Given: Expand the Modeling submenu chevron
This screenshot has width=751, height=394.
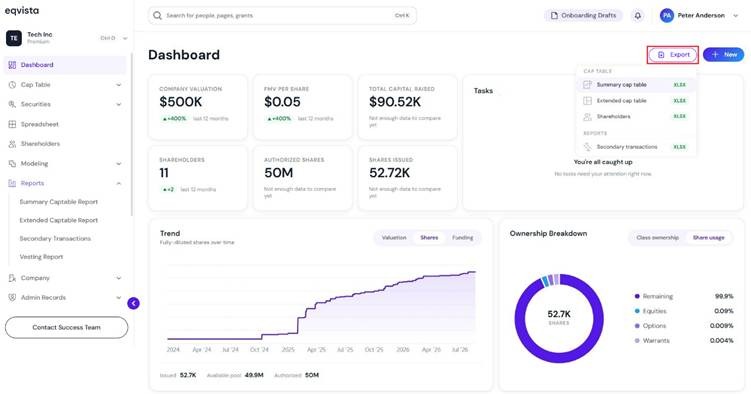Looking at the screenshot, I should pos(118,164).
